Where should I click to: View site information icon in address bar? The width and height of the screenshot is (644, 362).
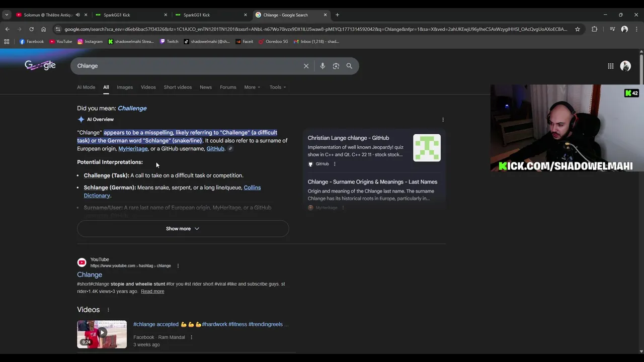click(x=58, y=29)
